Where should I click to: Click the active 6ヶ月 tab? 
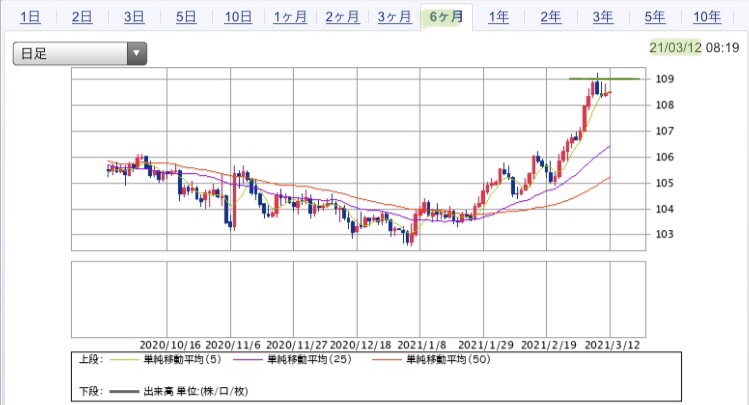(x=446, y=17)
